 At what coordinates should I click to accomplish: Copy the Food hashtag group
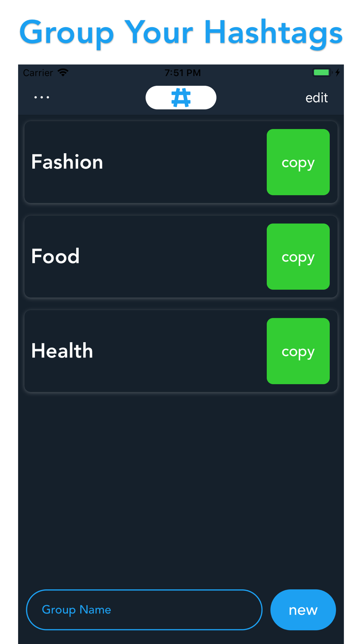pyautogui.click(x=298, y=256)
